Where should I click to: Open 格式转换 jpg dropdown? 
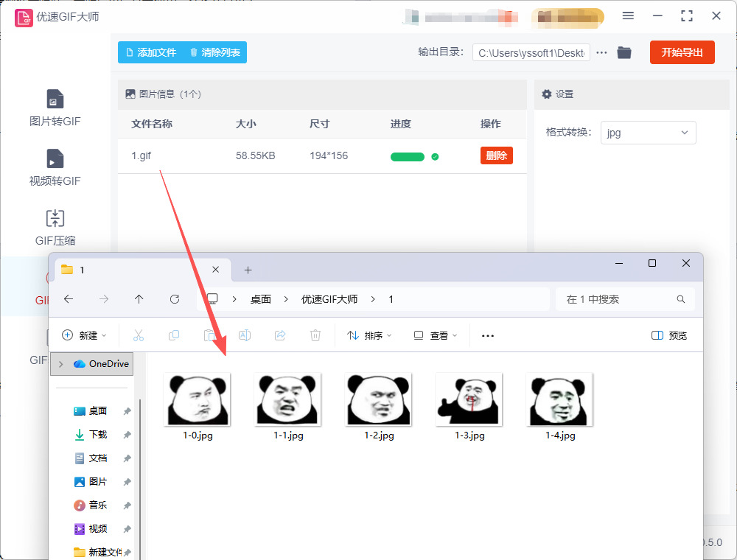(x=648, y=133)
